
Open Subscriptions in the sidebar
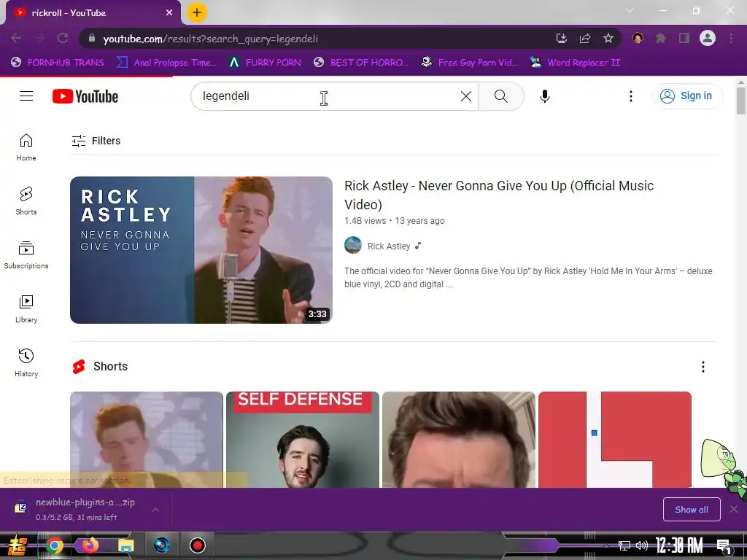(x=26, y=255)
